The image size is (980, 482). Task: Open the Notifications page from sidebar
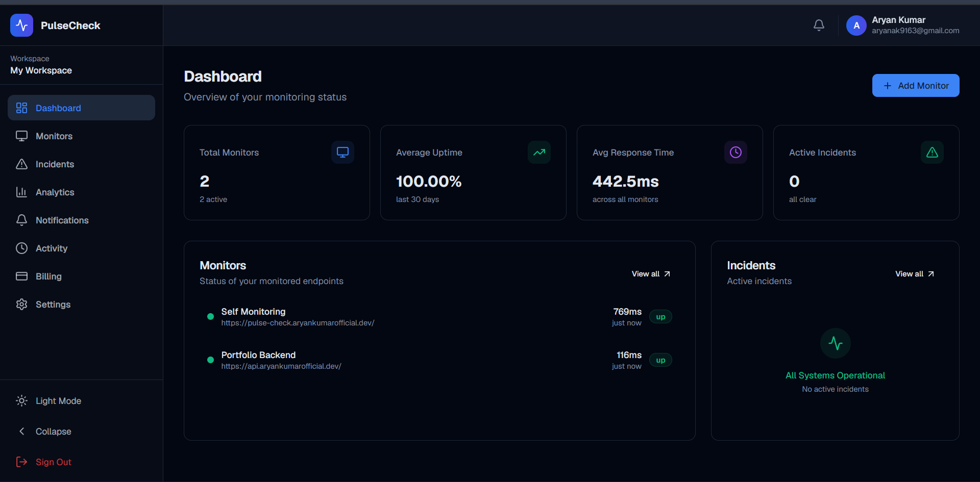tap(82, 220)
